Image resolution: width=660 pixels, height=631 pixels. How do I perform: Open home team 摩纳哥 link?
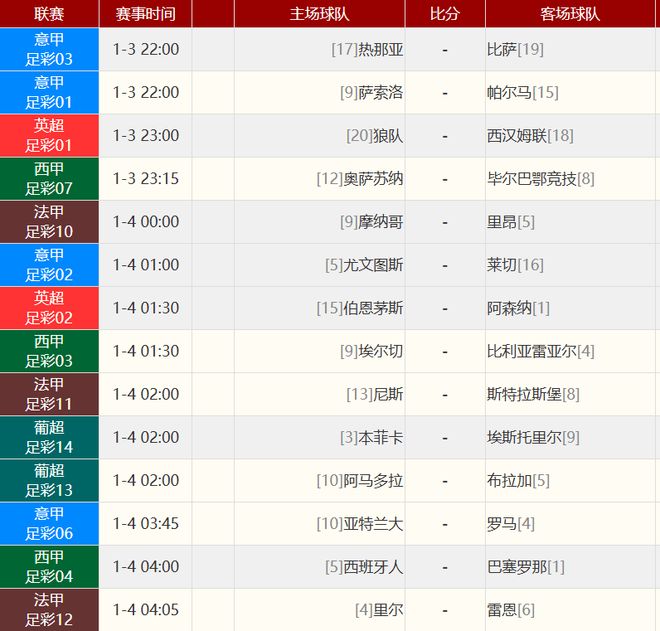[x=380, y=221]
